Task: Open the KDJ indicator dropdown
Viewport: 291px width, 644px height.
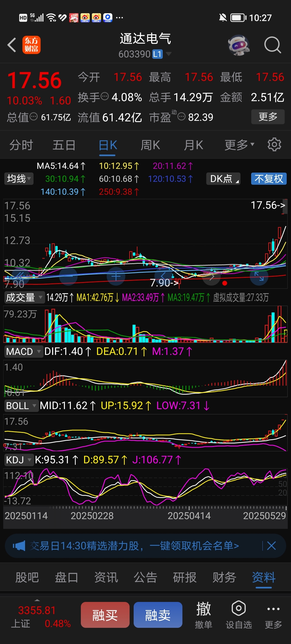Action: click(x=19, y=460)
